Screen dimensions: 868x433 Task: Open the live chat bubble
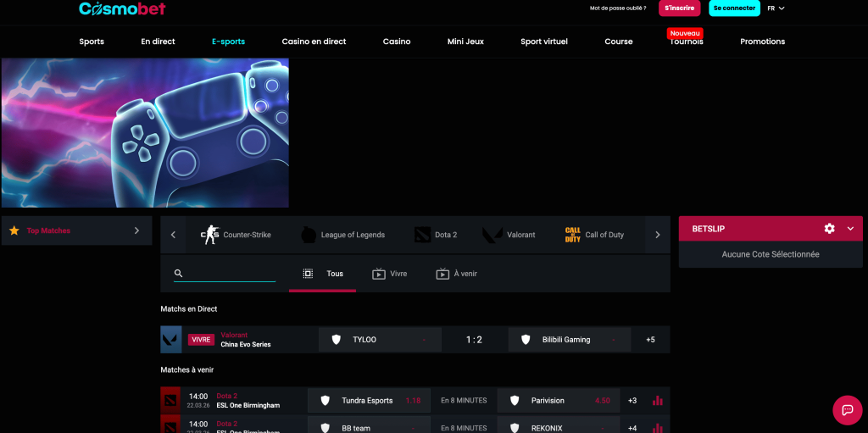coord(847,410)
